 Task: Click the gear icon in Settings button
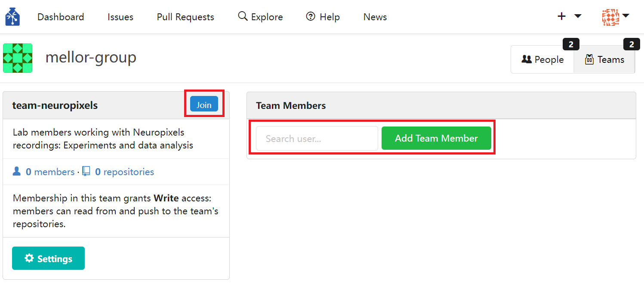[29, 258]
